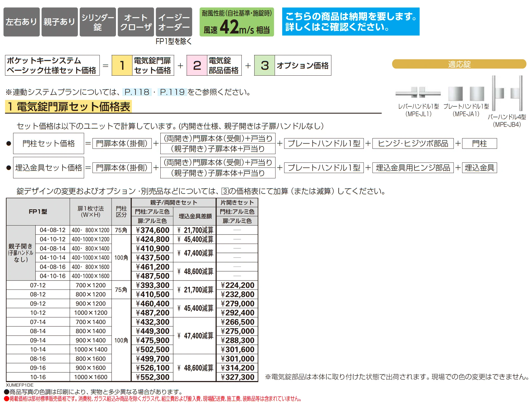
Task: Click the green 42m/s wind performance badge
Action: click(237, 22)
